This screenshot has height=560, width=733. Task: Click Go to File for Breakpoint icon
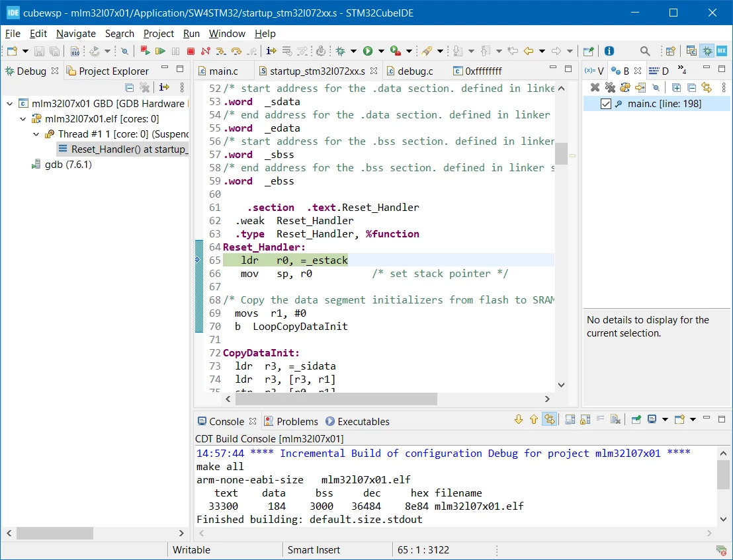click(x=640, y=87)
